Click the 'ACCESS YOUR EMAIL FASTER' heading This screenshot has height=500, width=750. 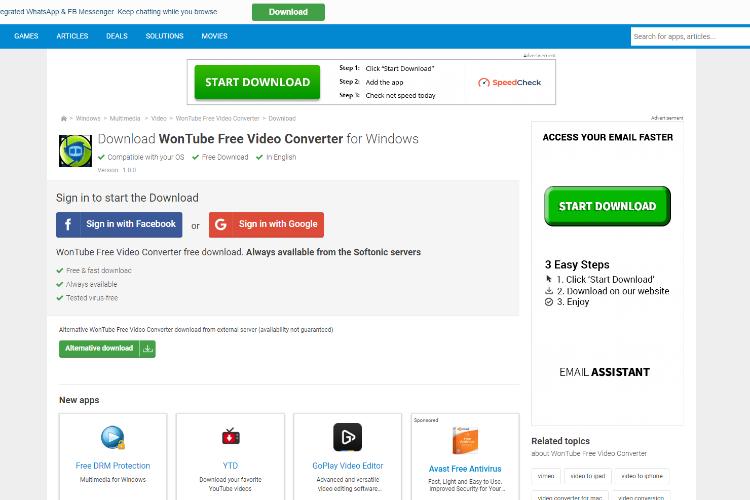[607, 137]
